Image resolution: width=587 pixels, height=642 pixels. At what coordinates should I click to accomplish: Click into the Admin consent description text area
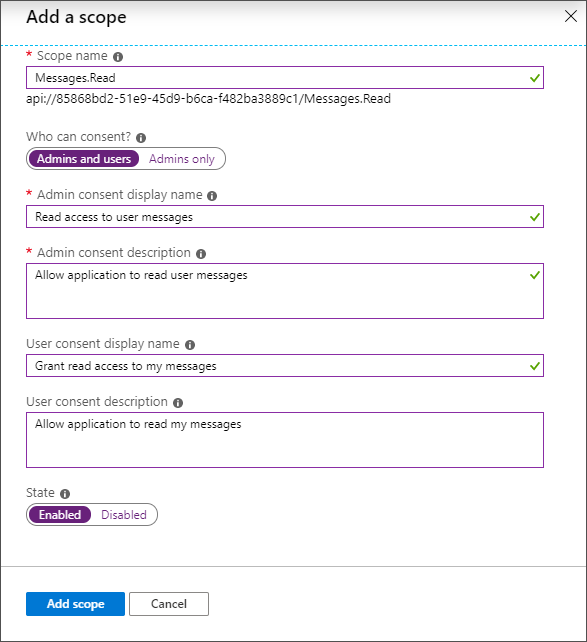coord(285,291)
